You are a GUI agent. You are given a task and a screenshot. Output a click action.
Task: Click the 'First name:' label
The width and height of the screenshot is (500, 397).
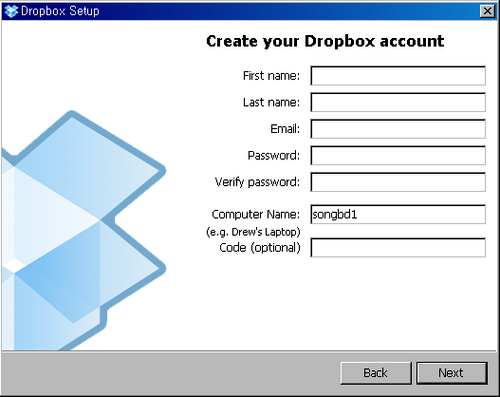click(x=271, y=76)
